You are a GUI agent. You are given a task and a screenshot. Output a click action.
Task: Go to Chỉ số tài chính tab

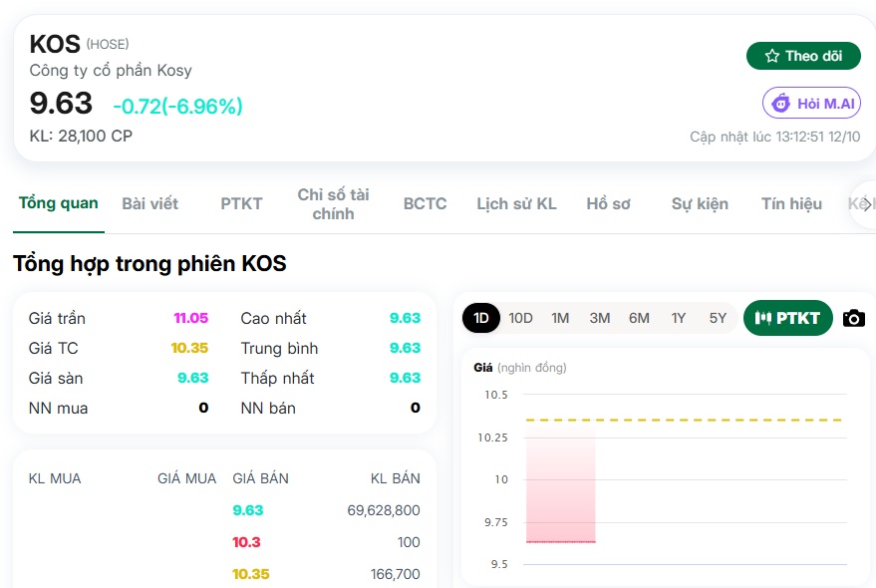pyautogui.click(x=333, y=204)
